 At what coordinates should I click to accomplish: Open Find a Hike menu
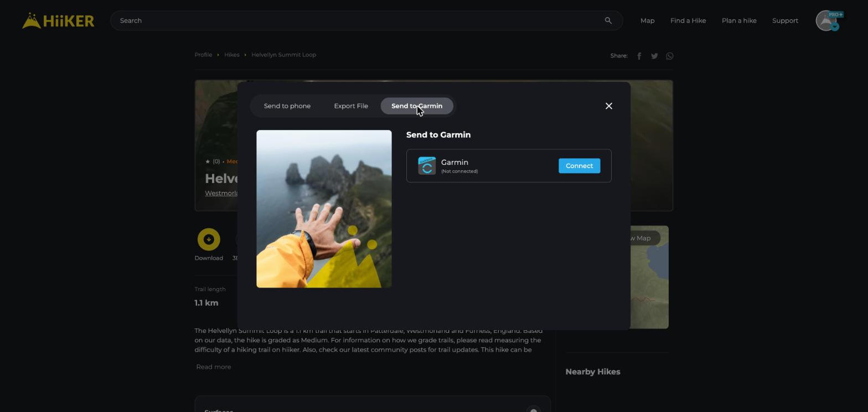(x=688, y=20)
